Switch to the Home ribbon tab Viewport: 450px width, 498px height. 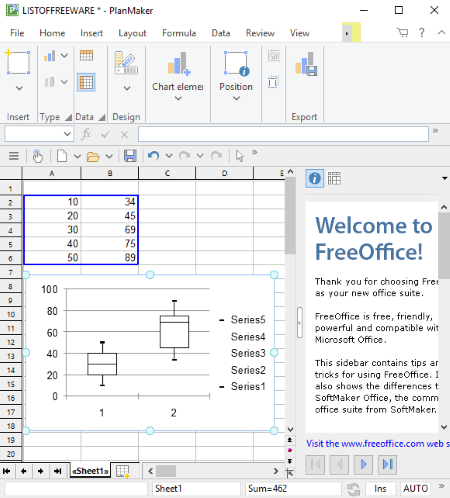tap(52, 33)
